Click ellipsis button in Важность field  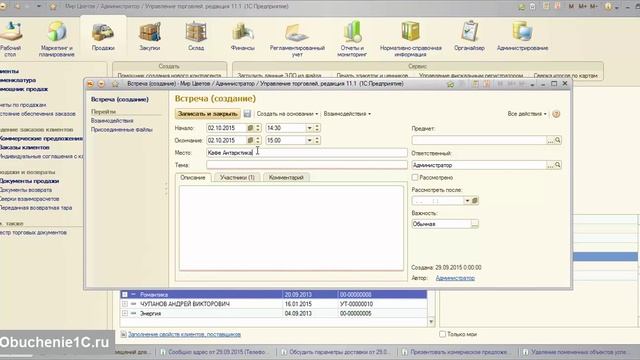[x=474, y=224]
